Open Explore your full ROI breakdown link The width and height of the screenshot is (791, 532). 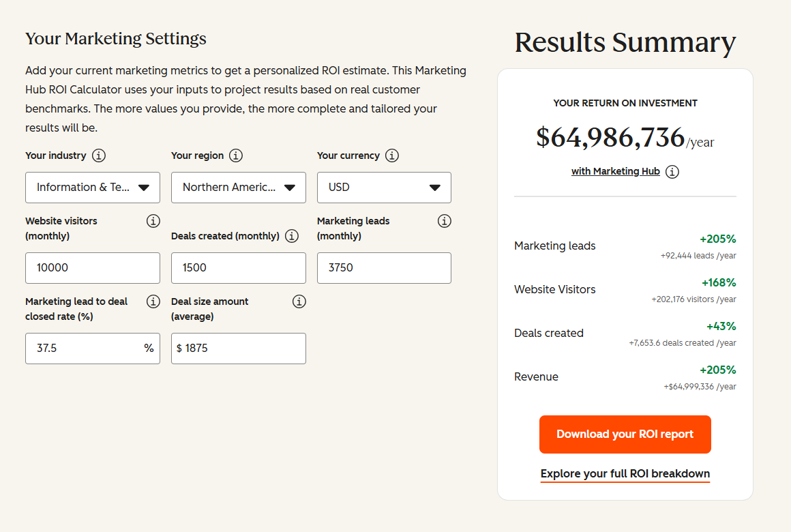[x=625, y=474]
